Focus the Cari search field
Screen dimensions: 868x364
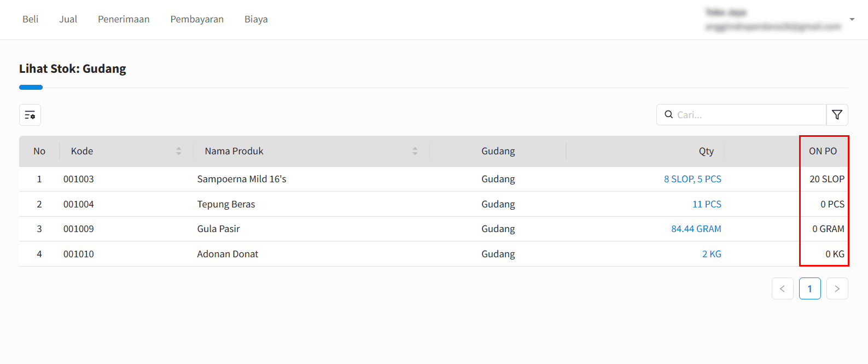(x=749, y=115)
